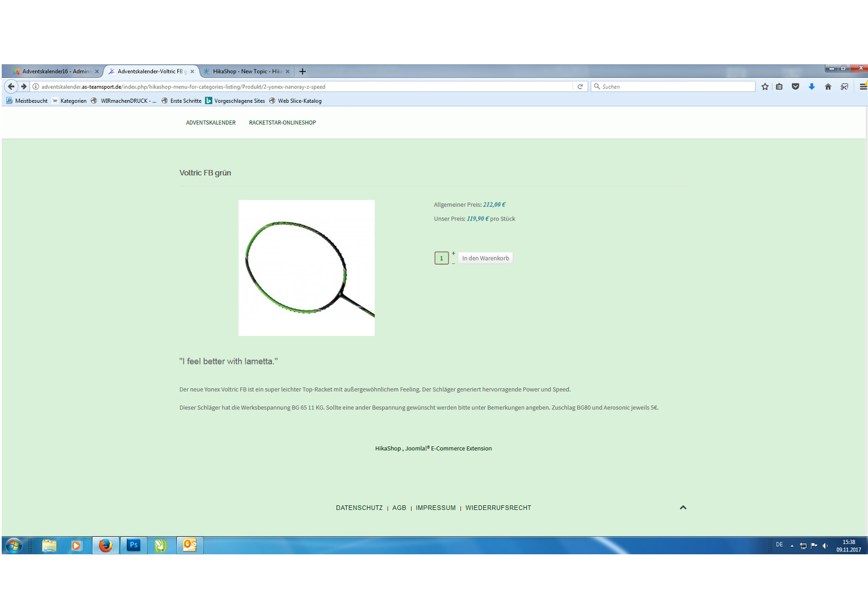This screenshot has height=614, width=868.
Task: Click the quantity input field
Action: [442, 258]
